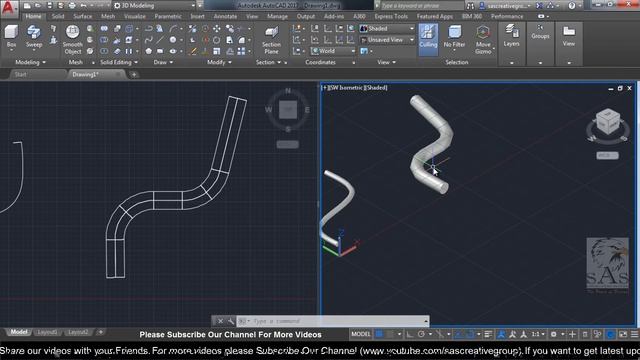Add a new drawing tab with plus button

[134, 74]
